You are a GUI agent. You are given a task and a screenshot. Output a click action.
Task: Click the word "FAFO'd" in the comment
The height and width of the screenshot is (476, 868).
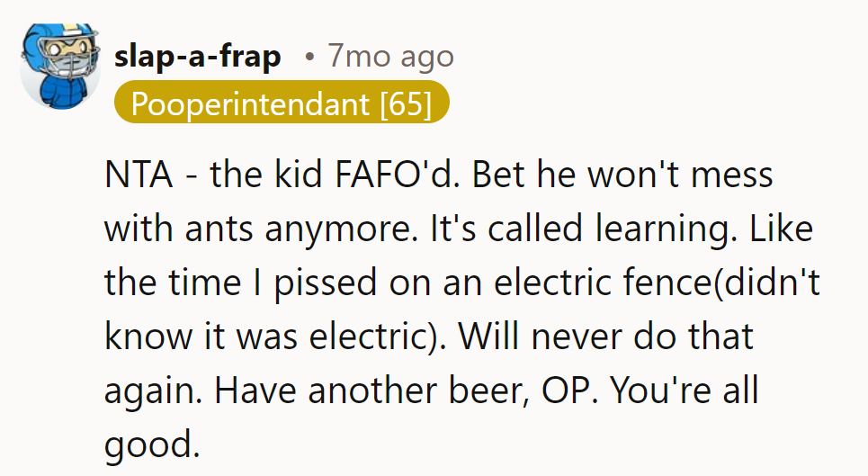pos(404,174)
